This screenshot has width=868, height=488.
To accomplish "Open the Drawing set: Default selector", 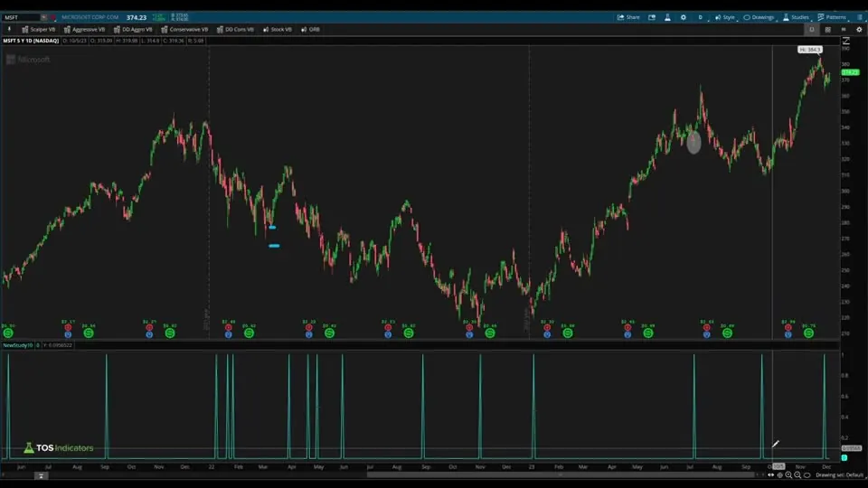I will [839, 475].
